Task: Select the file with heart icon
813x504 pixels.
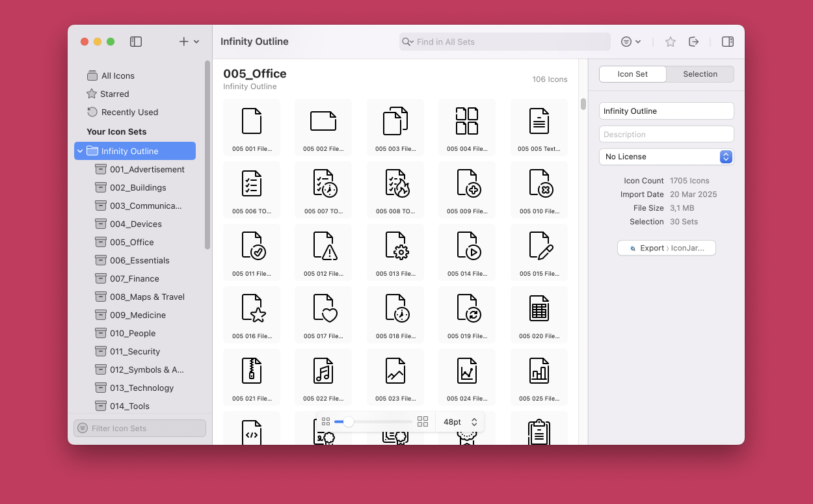Action: tap(323, 308)
